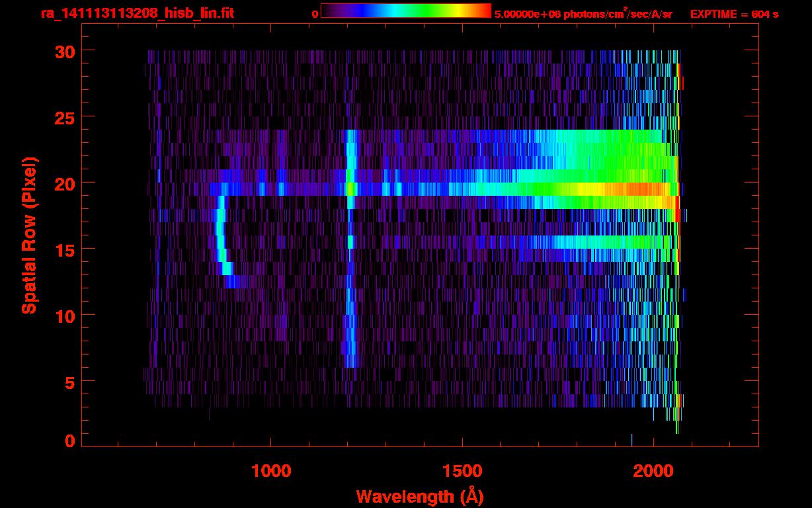Click the file name ra_141113113208_hisb_lin.fit

click(x=137, y=13)
